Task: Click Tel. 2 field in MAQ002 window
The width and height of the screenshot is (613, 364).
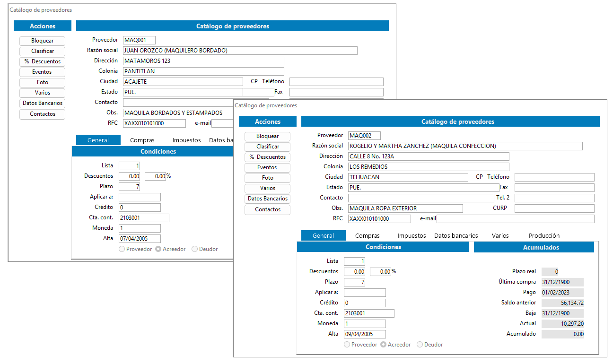Action: [x=554, y=198]
